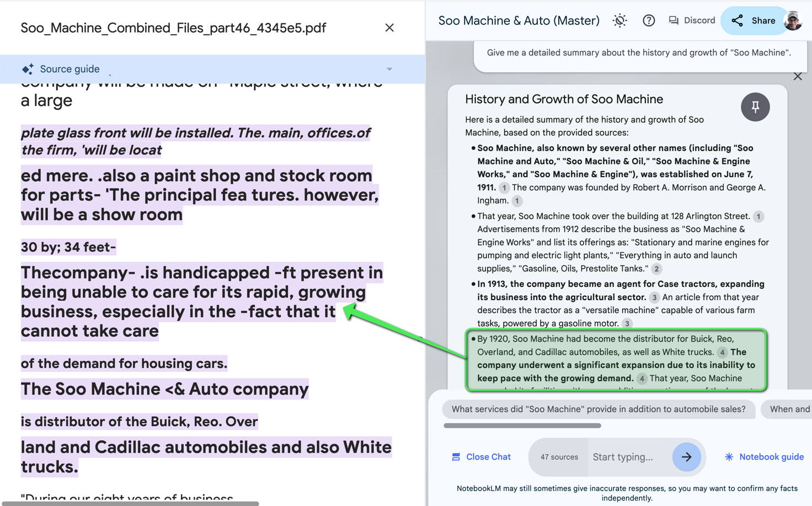
Task: Open citation 3 after 'gasoline motor'
Action: 627,323
